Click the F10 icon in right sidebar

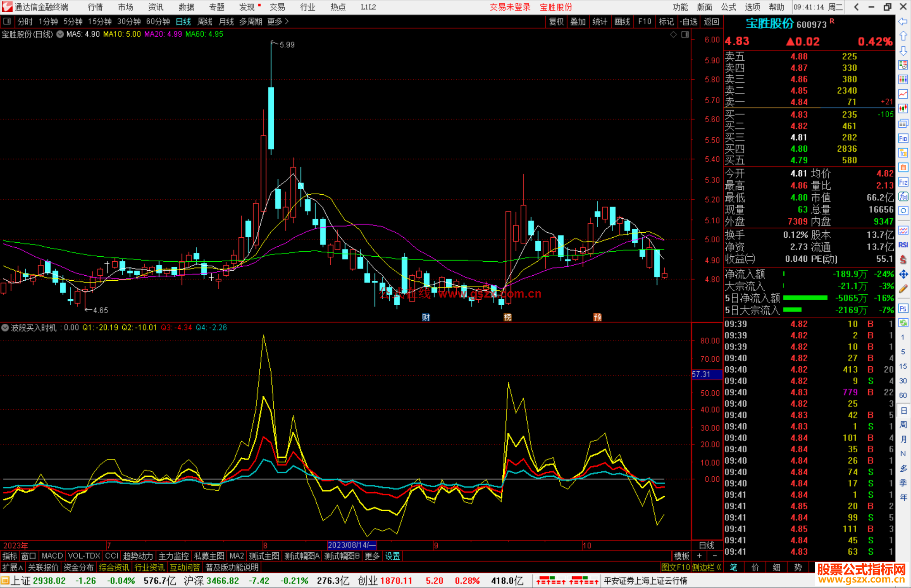coord(903,138)
